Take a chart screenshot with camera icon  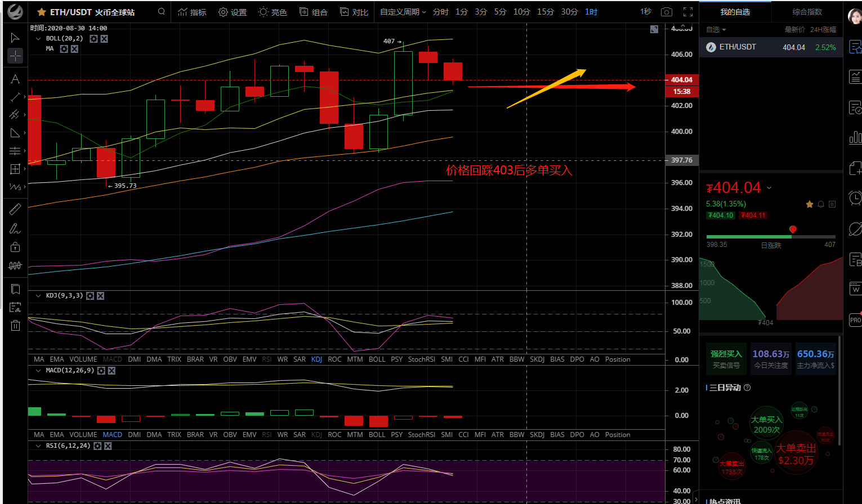(666, 12)
